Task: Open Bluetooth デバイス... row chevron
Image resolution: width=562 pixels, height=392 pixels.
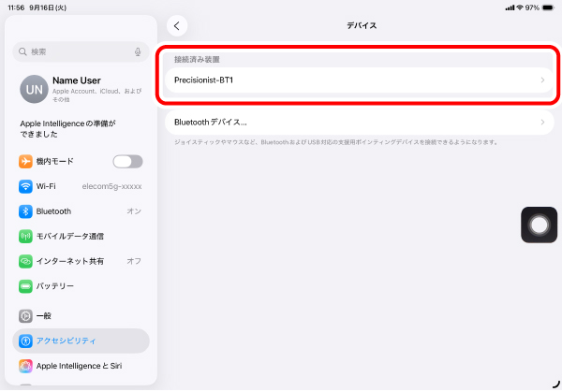Action: tap(542, 122)
